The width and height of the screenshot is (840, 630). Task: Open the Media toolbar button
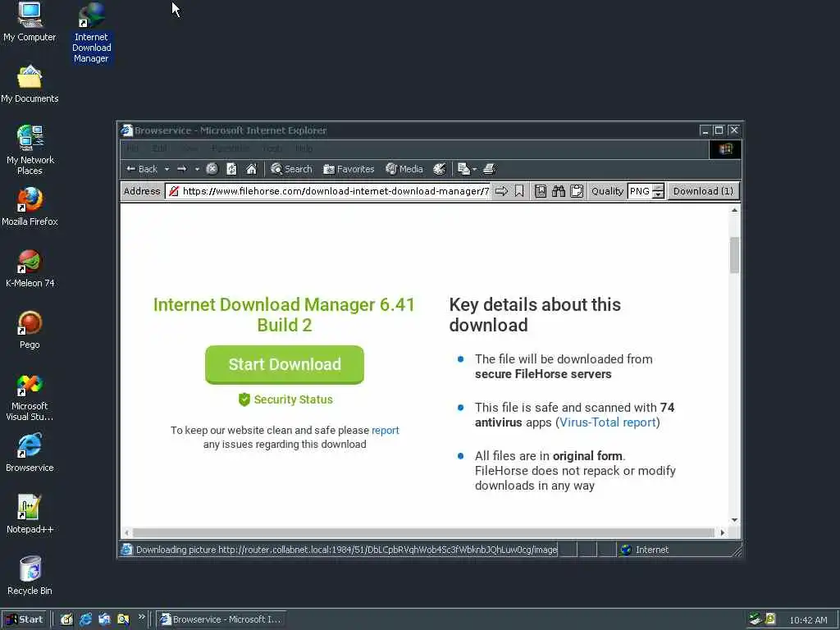pos(404,169)
